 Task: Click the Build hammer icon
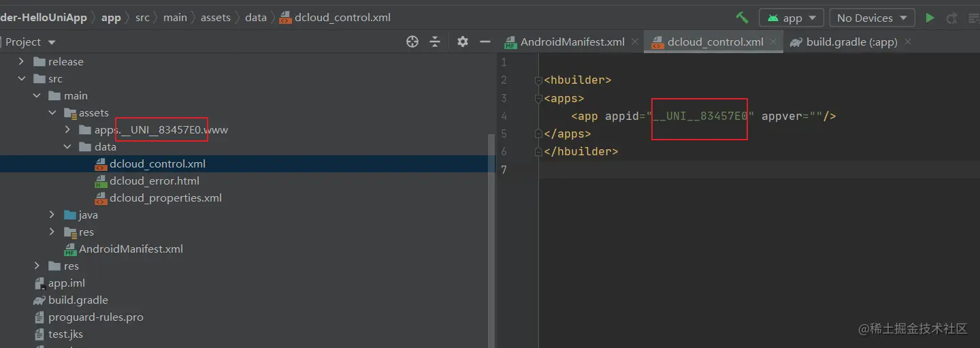point(742,18)
